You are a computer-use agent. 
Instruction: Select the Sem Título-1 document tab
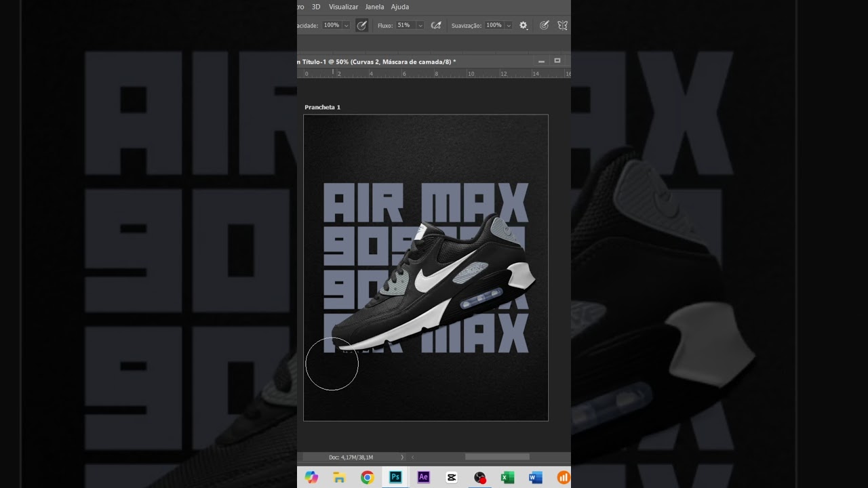point(377,62)
